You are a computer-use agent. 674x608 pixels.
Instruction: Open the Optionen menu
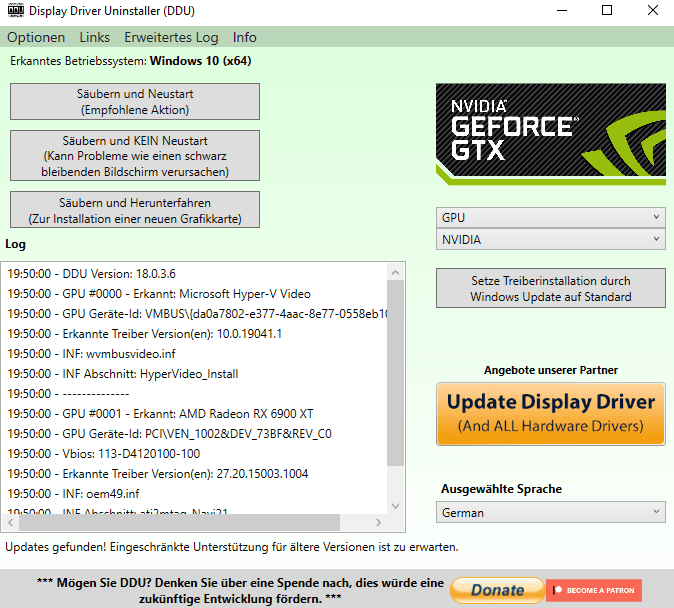[36, 37]
